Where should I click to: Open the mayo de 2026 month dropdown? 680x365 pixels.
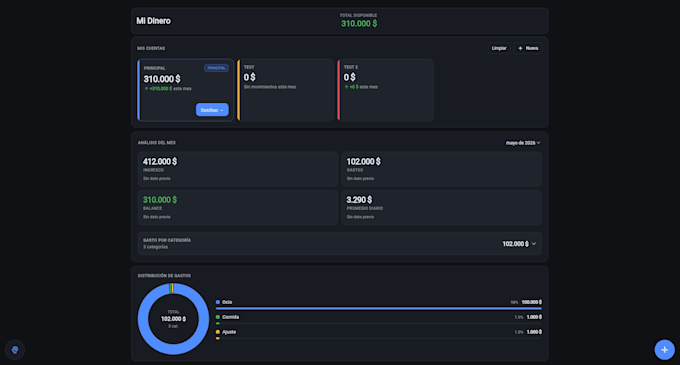[523, 143]
